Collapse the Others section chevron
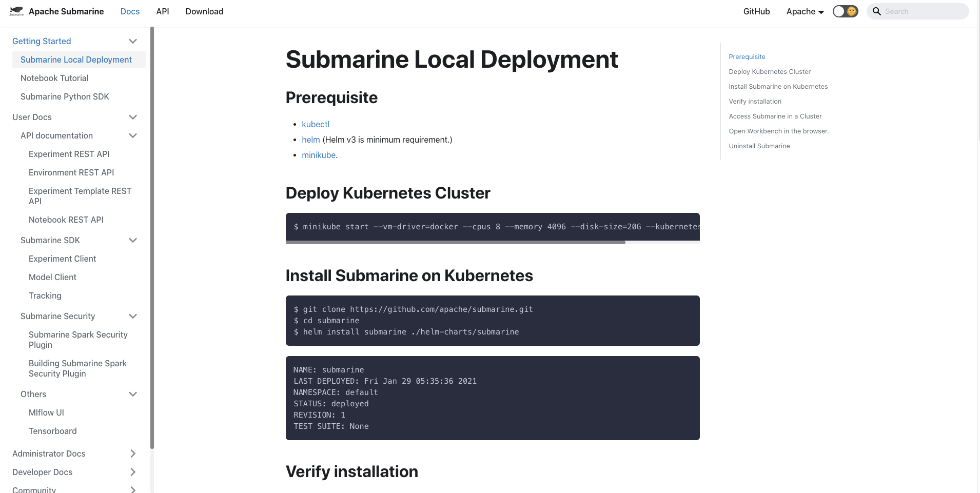 coord(133,394)
